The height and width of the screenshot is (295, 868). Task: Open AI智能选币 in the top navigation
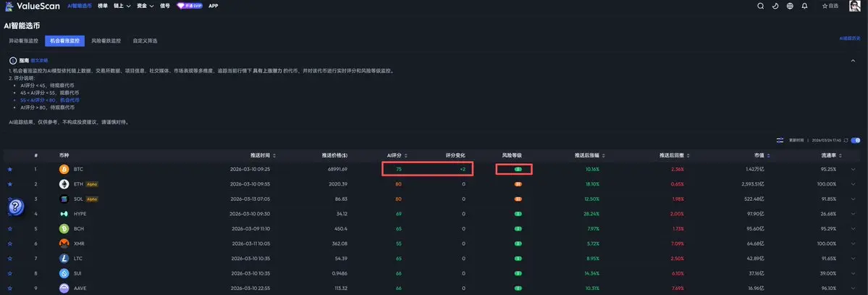[80, 6]
